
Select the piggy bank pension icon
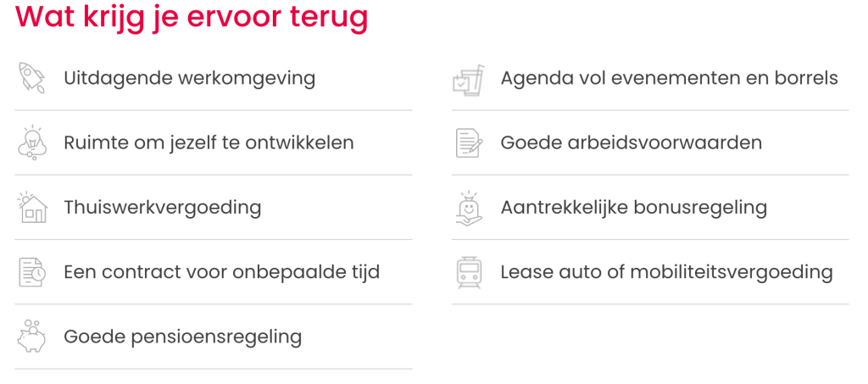coord(32,337)
